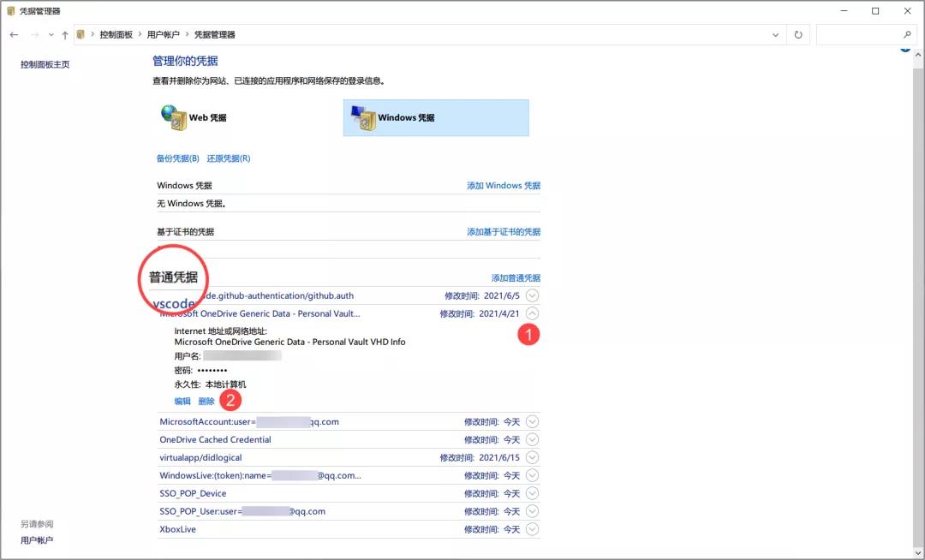The height and width of the screenshot is (560, 925).
Task: Open 用户帐户 in the breadcrumb
Action: coord(163,35)
